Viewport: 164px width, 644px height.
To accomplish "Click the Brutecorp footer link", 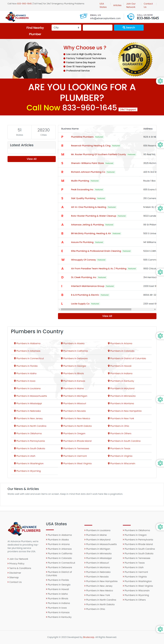I will tap(89, 637).
